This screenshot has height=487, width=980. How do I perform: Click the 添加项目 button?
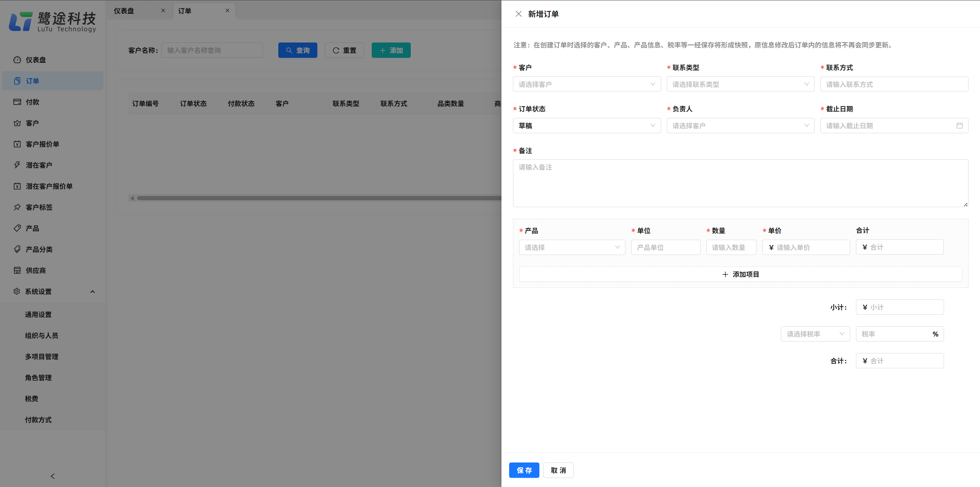[x=740, y=274]
